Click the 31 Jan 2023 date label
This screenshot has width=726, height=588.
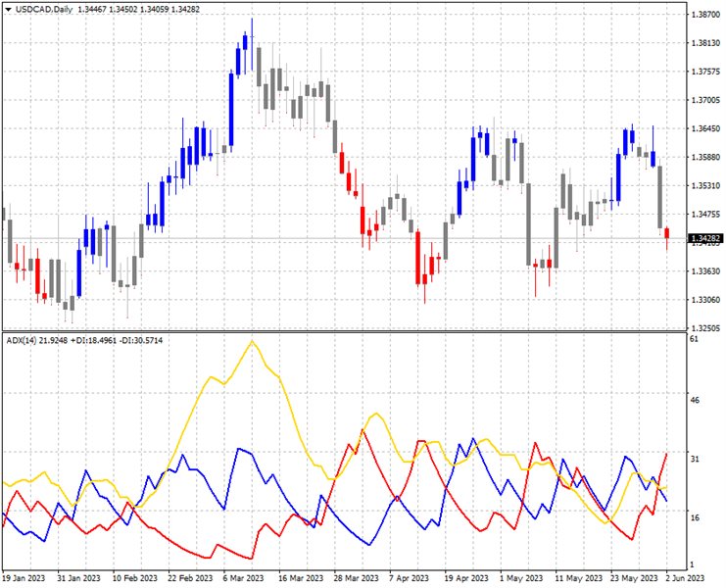point(78,578)
